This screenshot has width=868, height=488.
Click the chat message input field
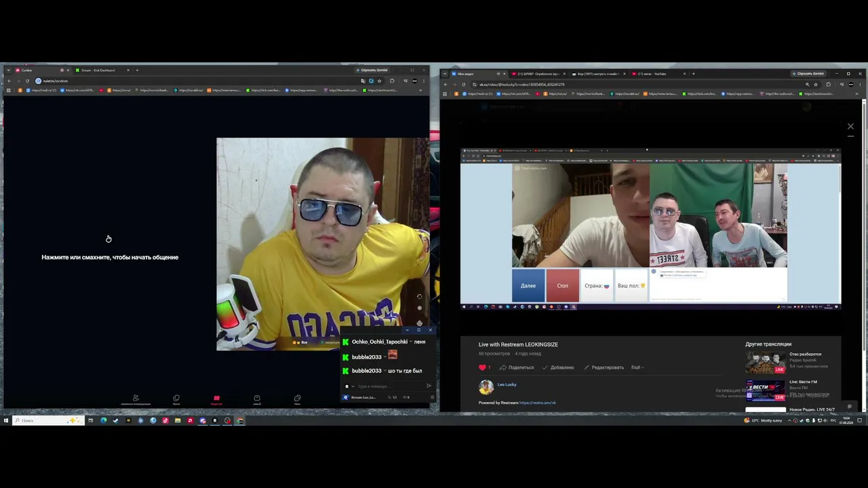pos(390,386)
